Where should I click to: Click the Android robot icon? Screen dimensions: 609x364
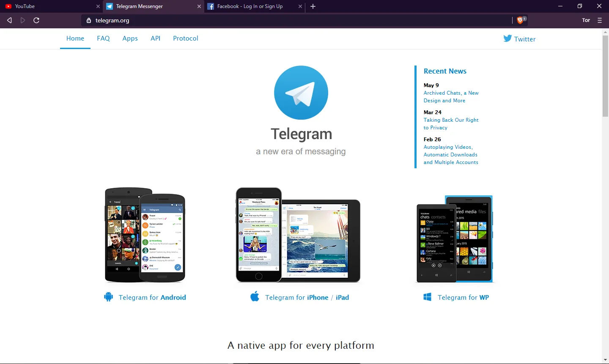click(109, 297)
